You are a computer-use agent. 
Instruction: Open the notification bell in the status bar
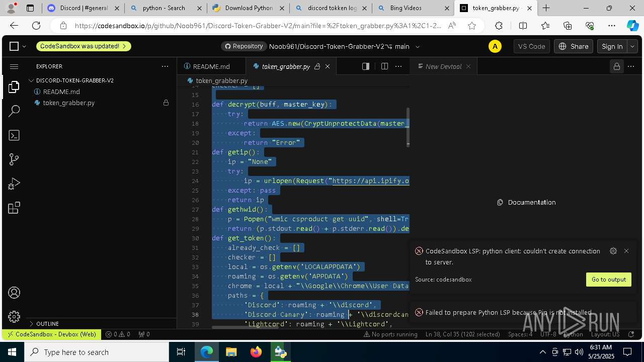point(631,334)
